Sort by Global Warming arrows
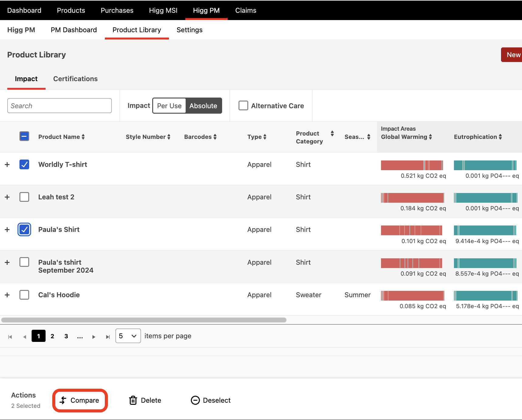 point(430,137)
